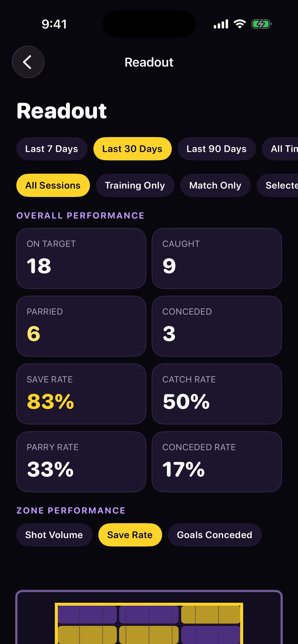
Task: Tap the top-right yellow goal zone
Action: [211, 615]
